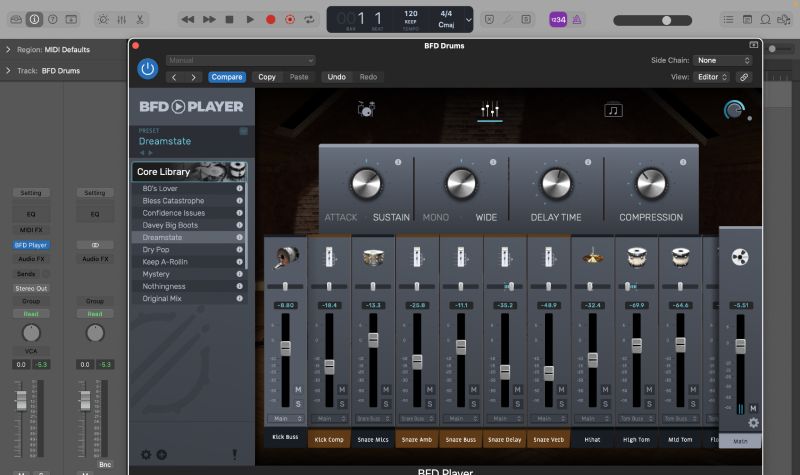Click the Attack/Sustain knob
This screenshot has height=475, width=800.
coord(366,184)
